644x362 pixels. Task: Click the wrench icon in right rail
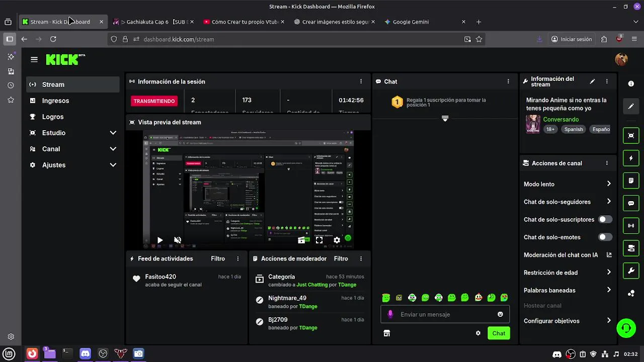pos(631,270)
